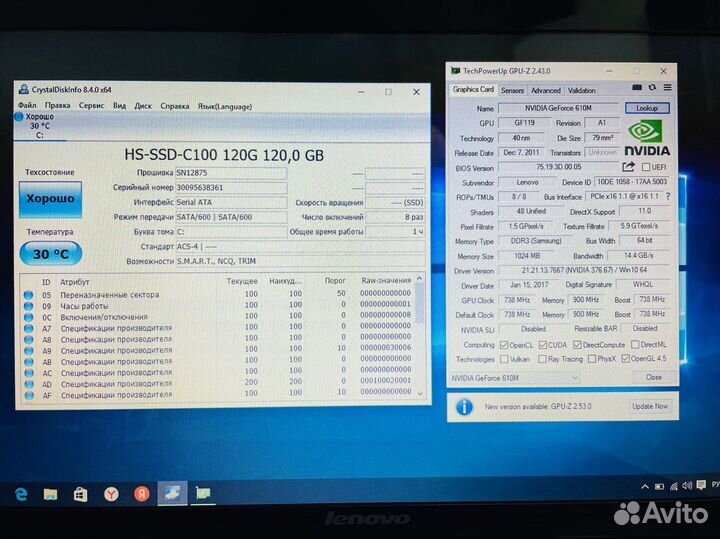Screen dimensions: 720x539
Task: Click GPU-Z refresh icon
Action: [652, 87]
